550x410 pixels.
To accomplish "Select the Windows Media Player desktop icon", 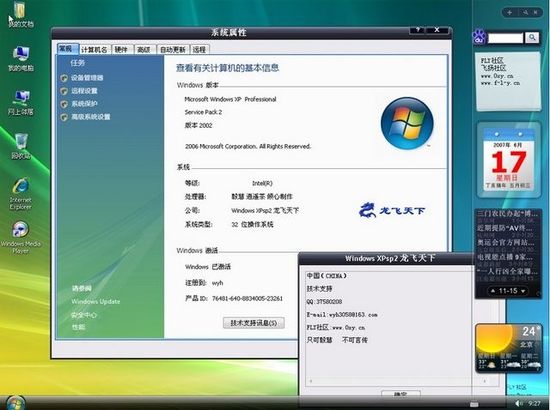I will (21, 237).
